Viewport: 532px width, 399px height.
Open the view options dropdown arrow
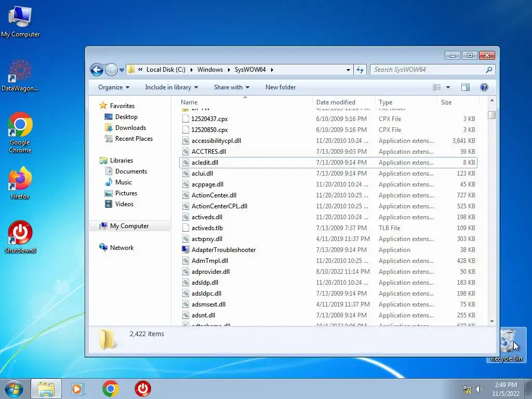448,87
